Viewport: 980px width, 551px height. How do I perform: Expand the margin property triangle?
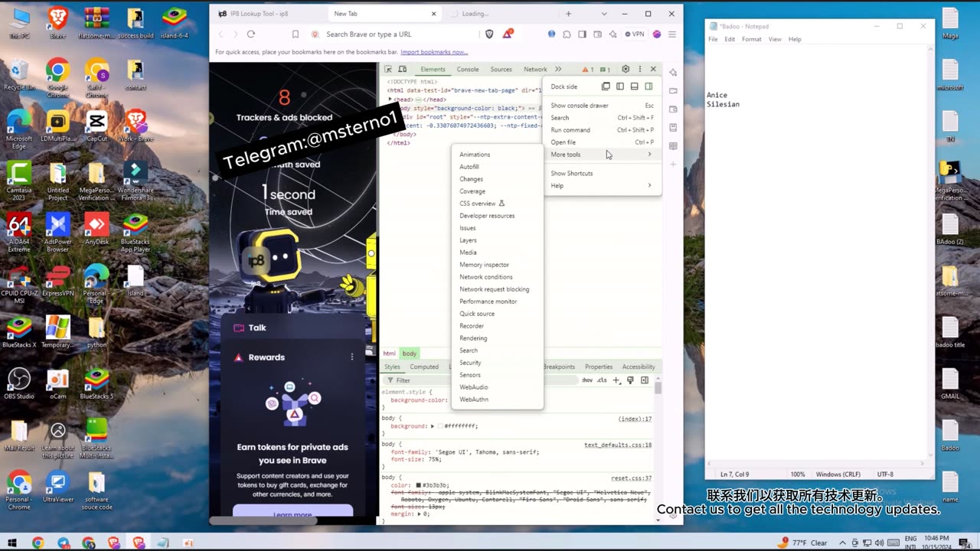(x=419, y=514)
